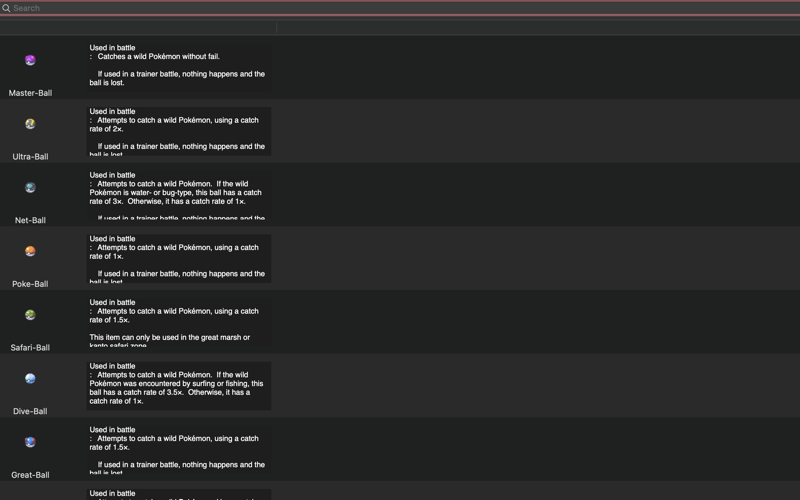Screen dimensions: 800x500
Task: Click Great-Ball description with catch rate 1.5×
Action: pyautogui.click(x=179, y=449)
